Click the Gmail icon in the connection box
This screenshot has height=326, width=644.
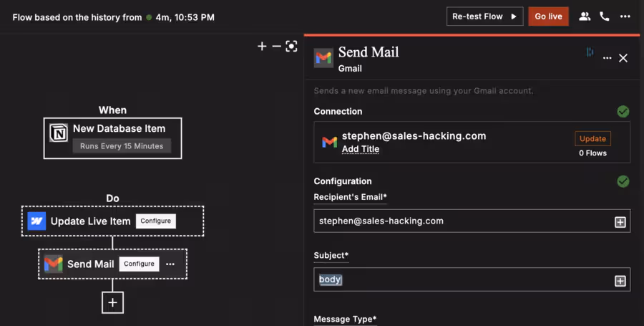point(329,143)
